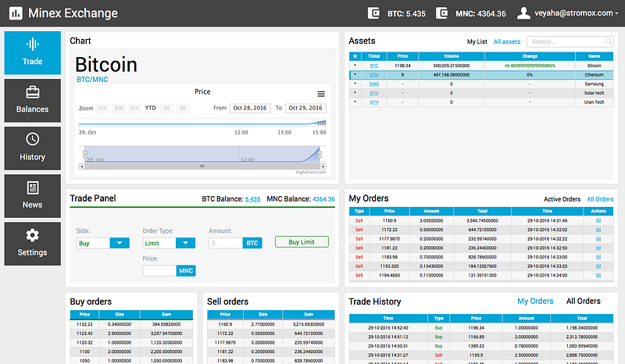Cancel the sell order priced 1194.4683

coord(598,276)
